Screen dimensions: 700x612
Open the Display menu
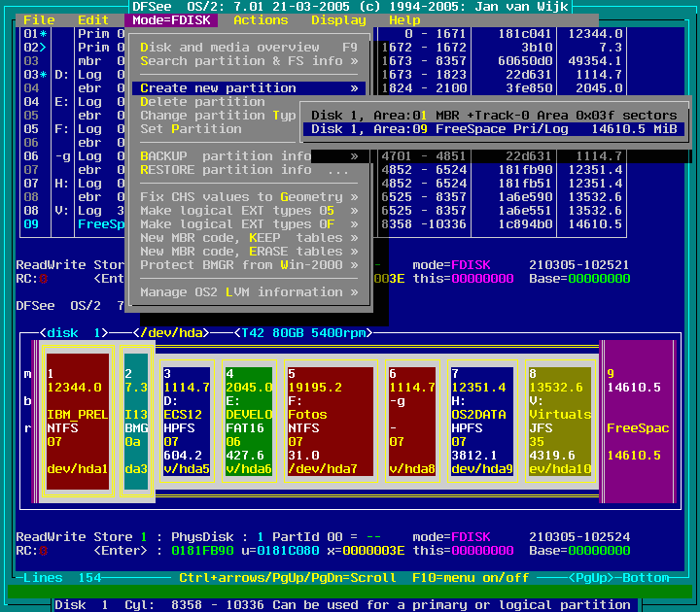pyautogui.click(x=338, y=19)
